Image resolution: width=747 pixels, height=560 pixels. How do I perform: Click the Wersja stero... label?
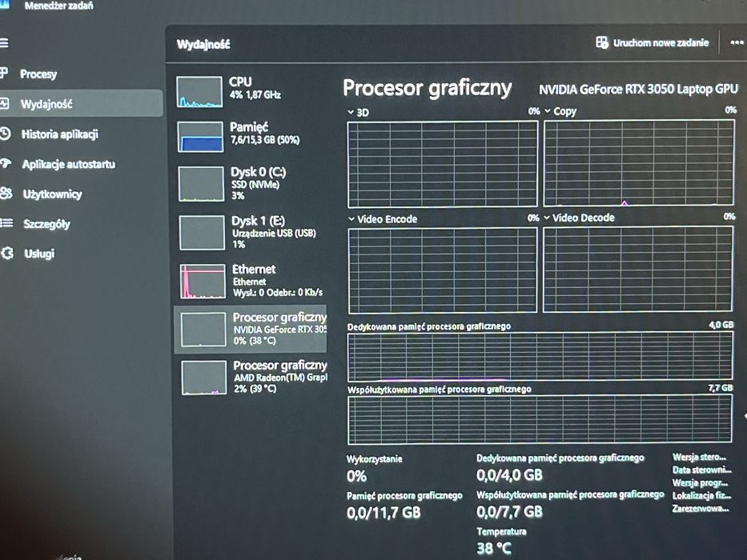[x=699, y=457]
